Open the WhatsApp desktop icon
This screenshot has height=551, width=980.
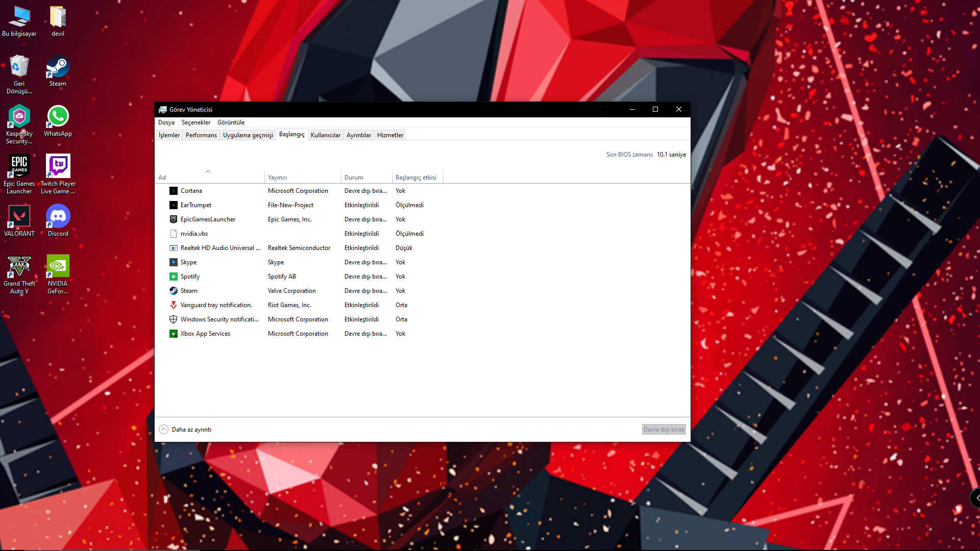(58, 117)
